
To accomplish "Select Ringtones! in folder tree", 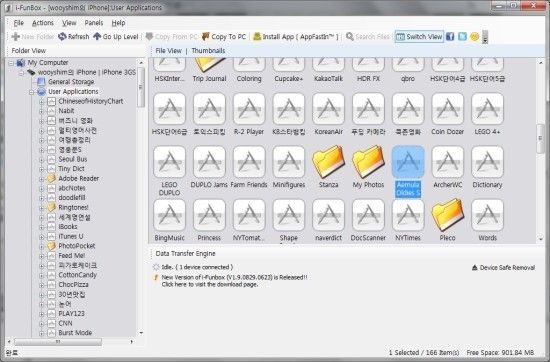I will pos(73,207).
